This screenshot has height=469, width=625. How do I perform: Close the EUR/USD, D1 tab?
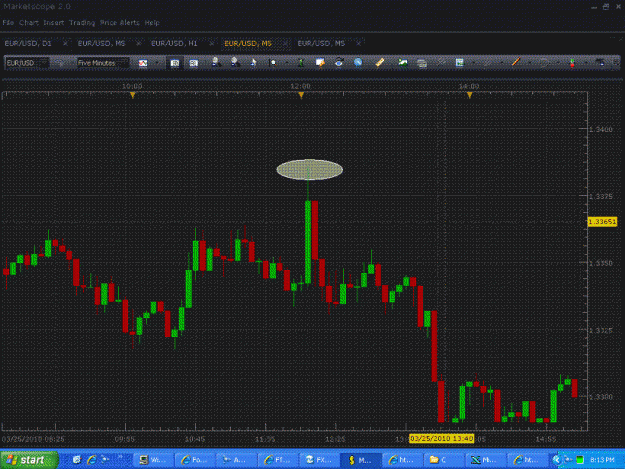(x=65, y=43)
